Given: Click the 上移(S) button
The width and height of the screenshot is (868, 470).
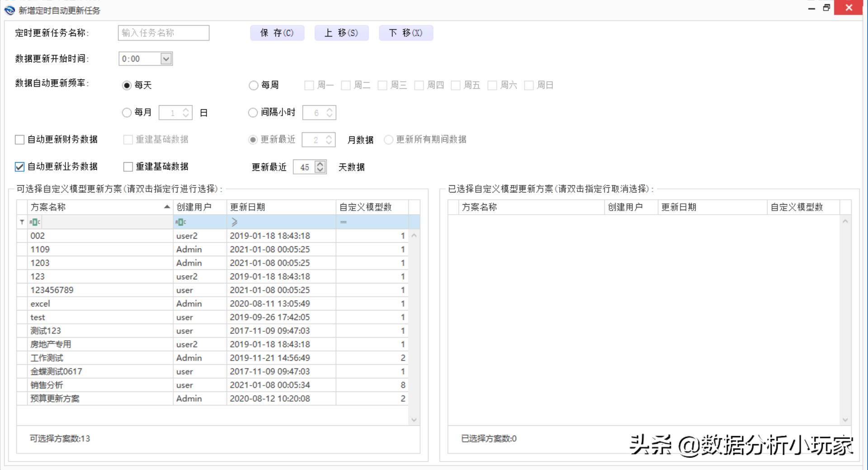Looking at the screenshot, I should tap(341, 33).
